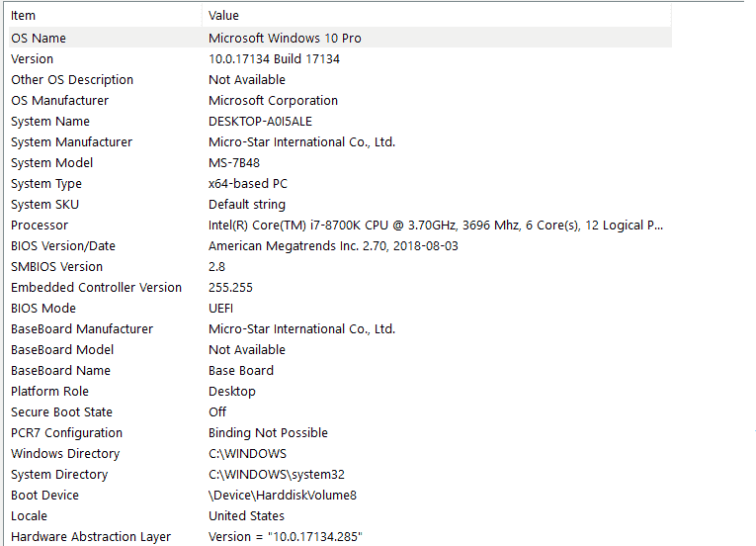The image size is (756, 546).
Task: Click the Version = "10.0.17134.285" value
Action: coord(285,536)
